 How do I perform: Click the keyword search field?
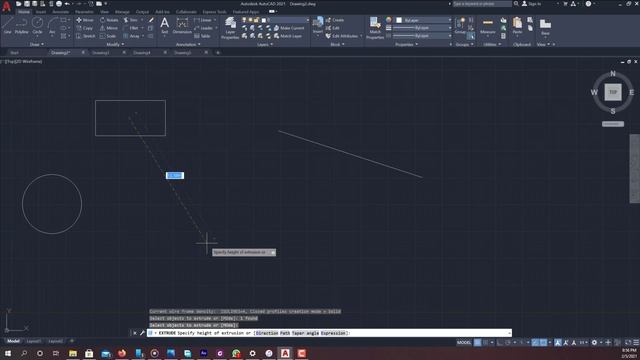pos(482,4)
